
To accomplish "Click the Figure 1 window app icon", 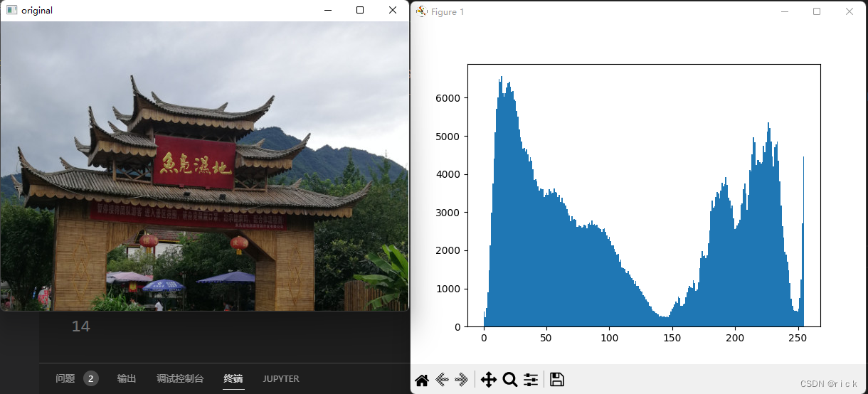I will (x=421, y=11).
